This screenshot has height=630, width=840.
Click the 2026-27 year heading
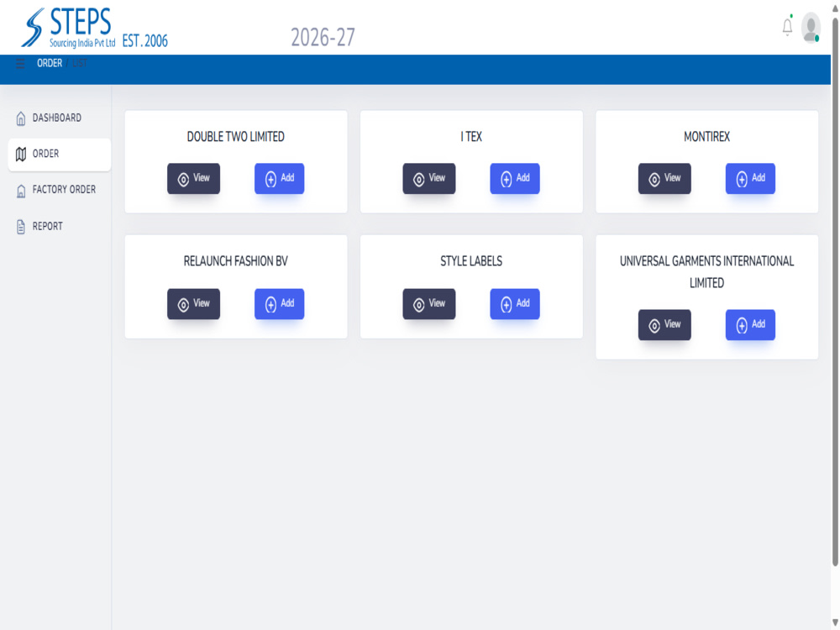coord(323,38)
